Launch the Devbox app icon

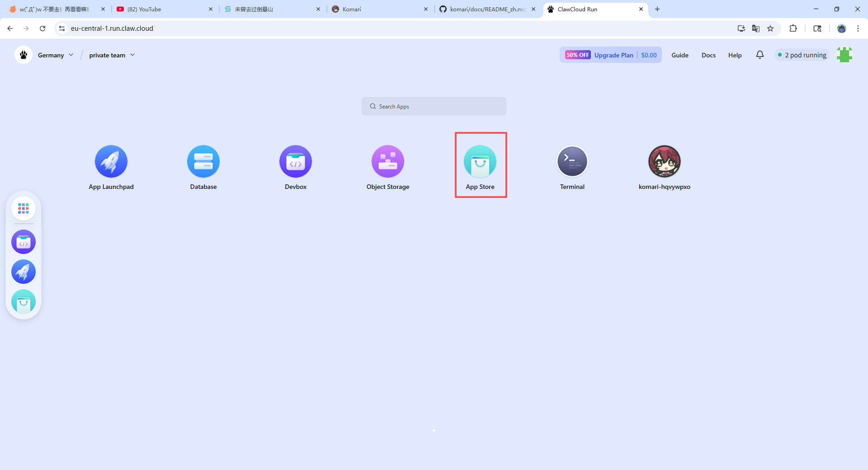tap(296, 161)
